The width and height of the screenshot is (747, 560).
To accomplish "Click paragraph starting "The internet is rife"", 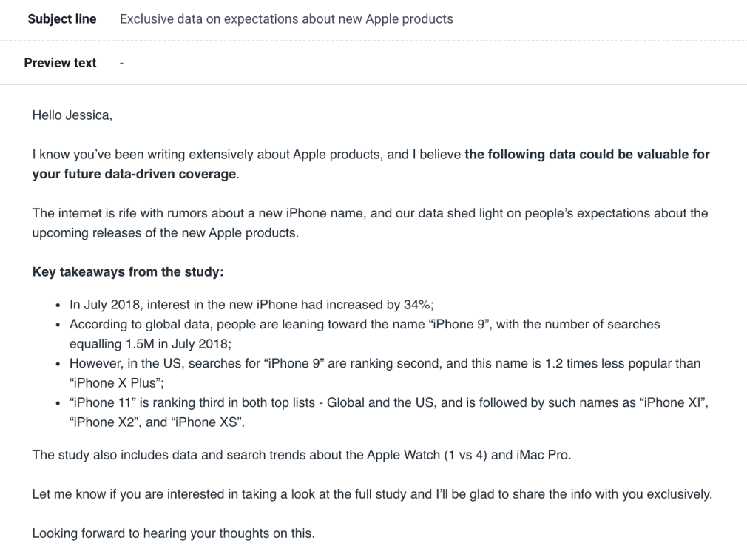I will (x=370, y=214).
